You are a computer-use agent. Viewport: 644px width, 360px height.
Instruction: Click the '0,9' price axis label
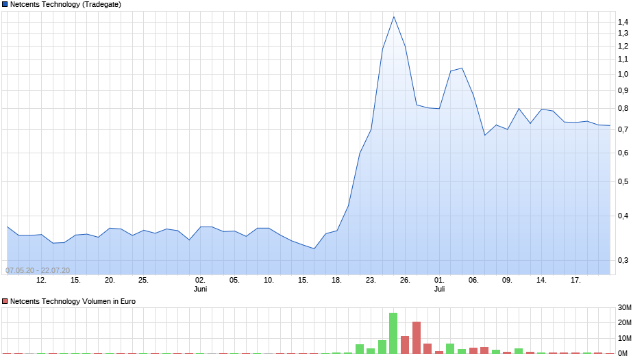pos(623,91)
